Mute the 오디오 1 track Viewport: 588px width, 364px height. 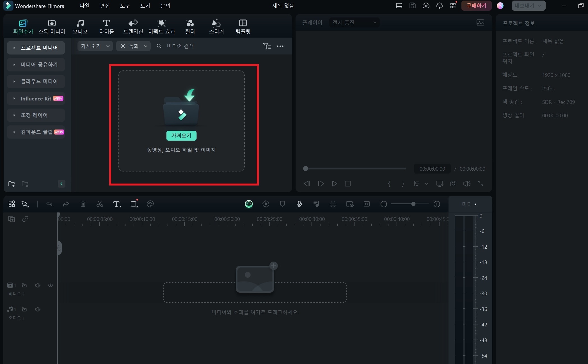[x=38, y=309]
